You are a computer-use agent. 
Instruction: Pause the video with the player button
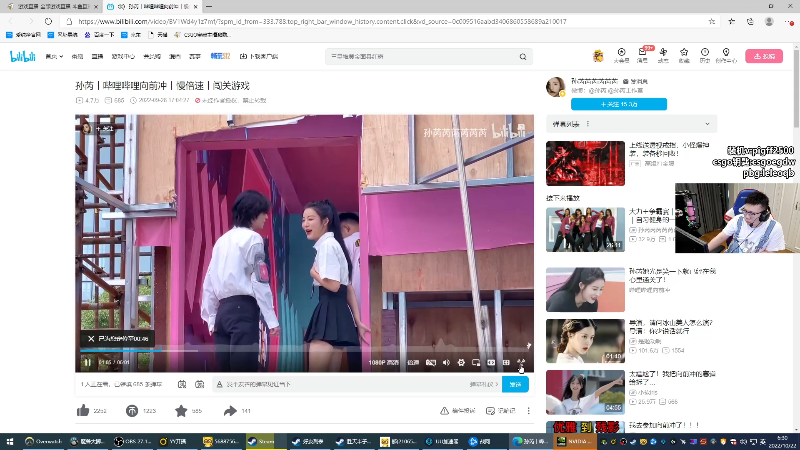coord(87,362)
